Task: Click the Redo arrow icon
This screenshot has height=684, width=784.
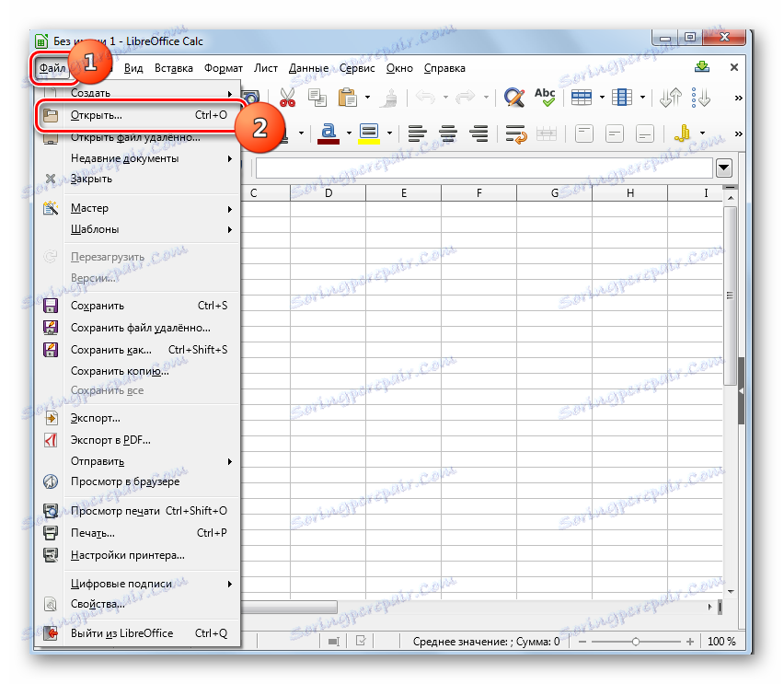Action: point(466,97)
